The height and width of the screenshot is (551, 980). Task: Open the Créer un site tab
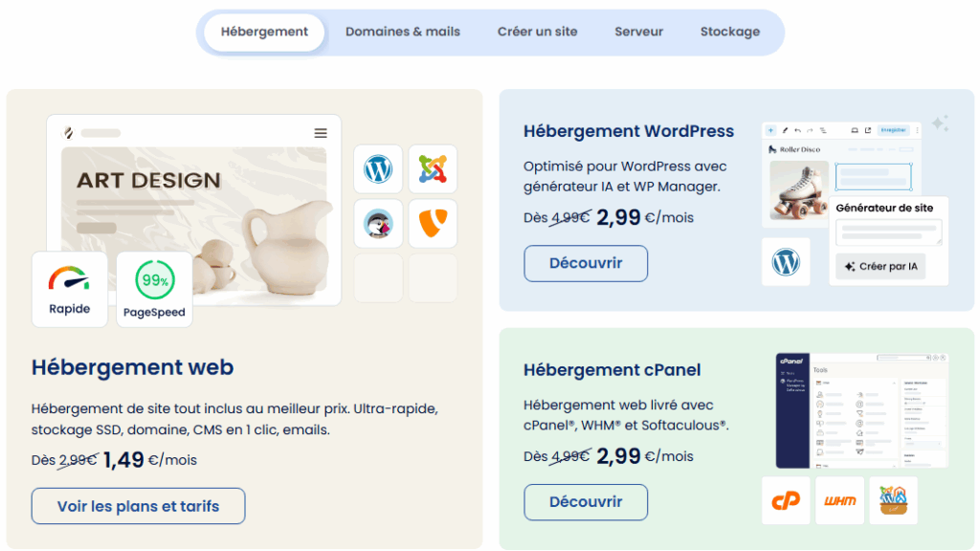pyautogui.click(x=537, y=32)
